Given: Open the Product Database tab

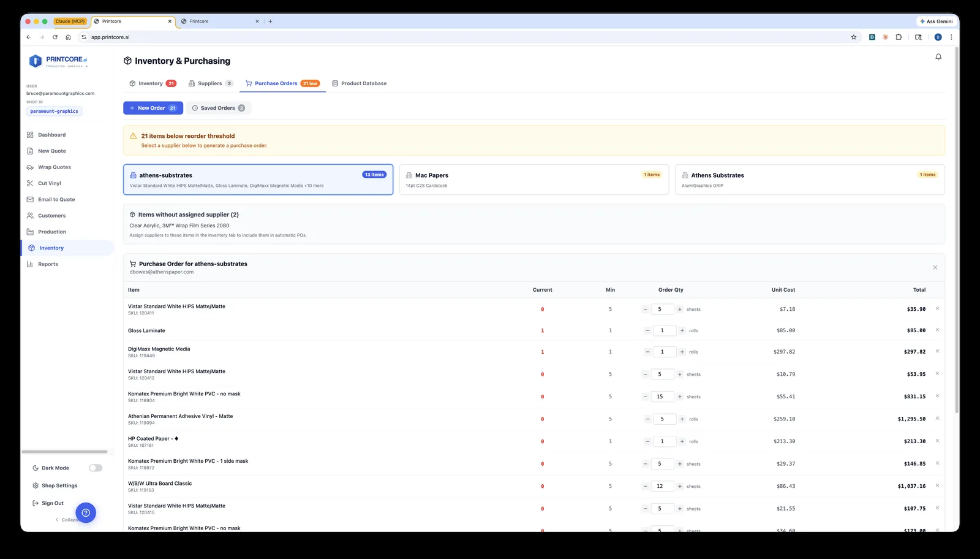Looking at the screenshot, I should (x=360, y=83).
